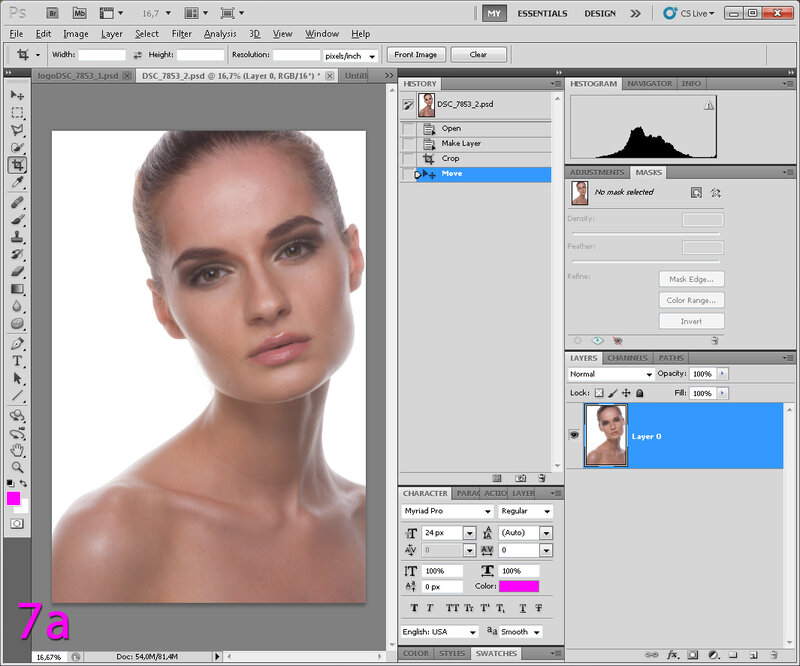Enable the lock all layer icon
The width and height of the screenshot is (800, 666).
[639, 393]
